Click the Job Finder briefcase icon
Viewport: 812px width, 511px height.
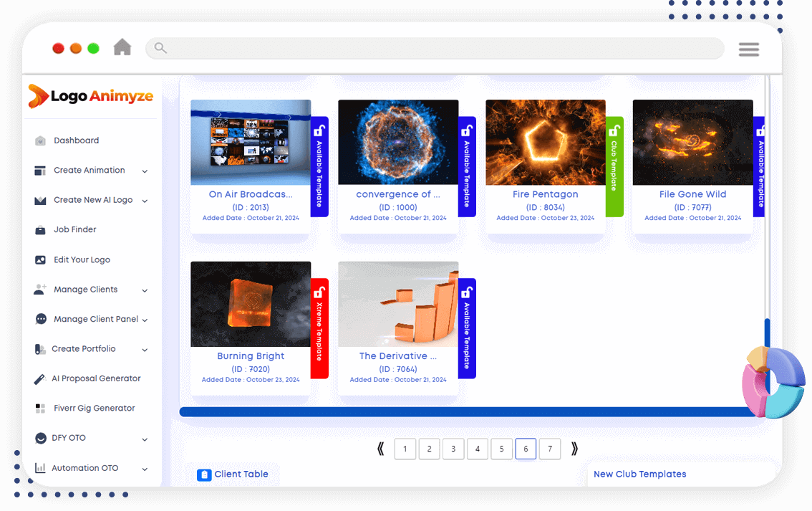tap(41, 230)
